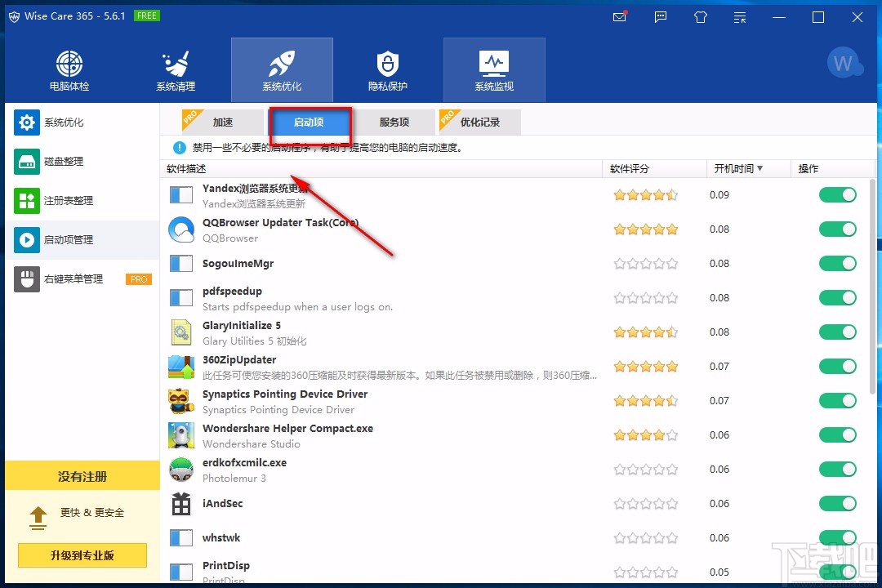Select the pdfspeedup entry name
The width and height of the screenshot is (882, 588).
(232, 292)
